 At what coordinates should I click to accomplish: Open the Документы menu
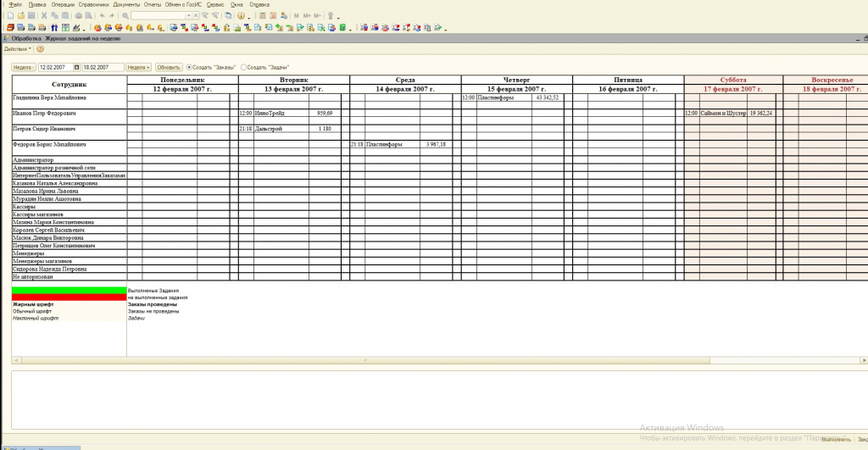click(x=126, y=4)
